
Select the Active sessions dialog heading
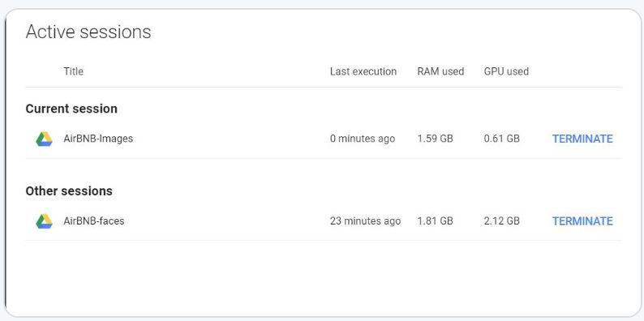coord(88,32)
